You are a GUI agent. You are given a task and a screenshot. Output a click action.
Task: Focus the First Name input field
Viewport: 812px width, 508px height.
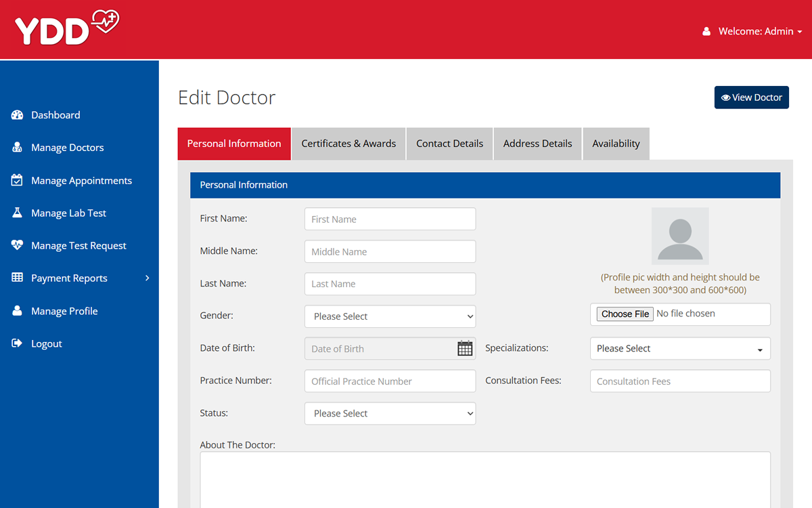tap(390, 219)
